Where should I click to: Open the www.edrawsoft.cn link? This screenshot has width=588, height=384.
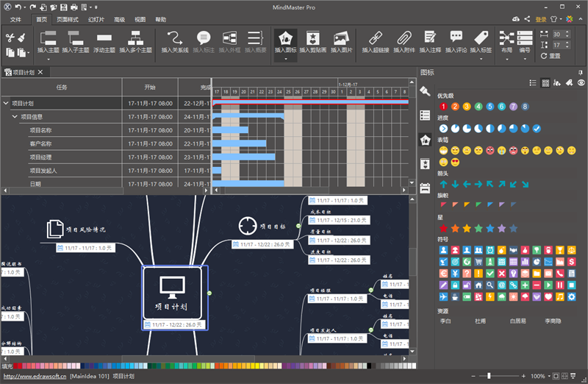click(35, 376)
